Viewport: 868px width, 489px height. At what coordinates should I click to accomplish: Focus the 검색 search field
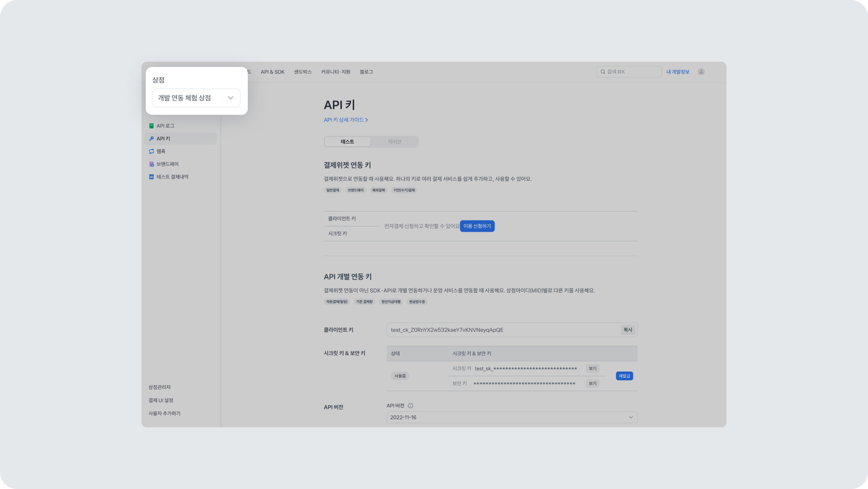629,72
